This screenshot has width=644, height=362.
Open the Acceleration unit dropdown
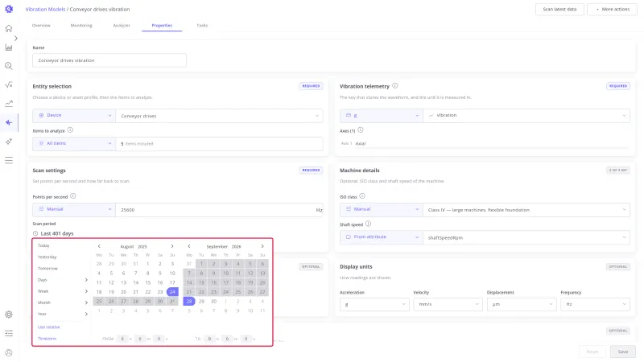click(374, 304)
